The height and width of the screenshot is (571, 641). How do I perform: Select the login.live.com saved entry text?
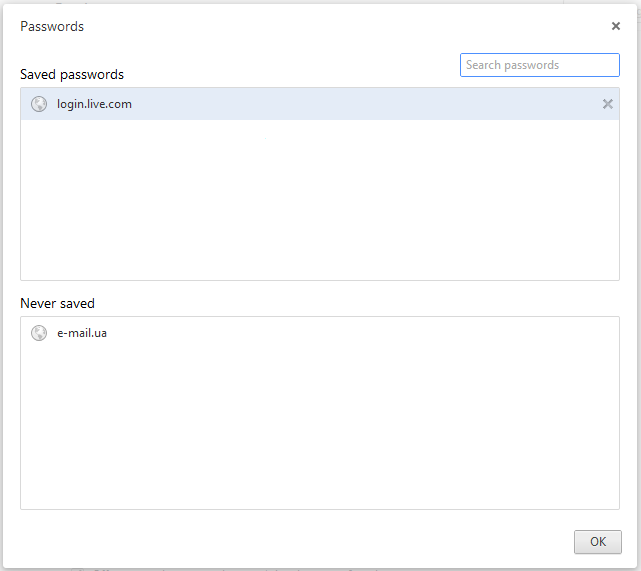point(94,104)
